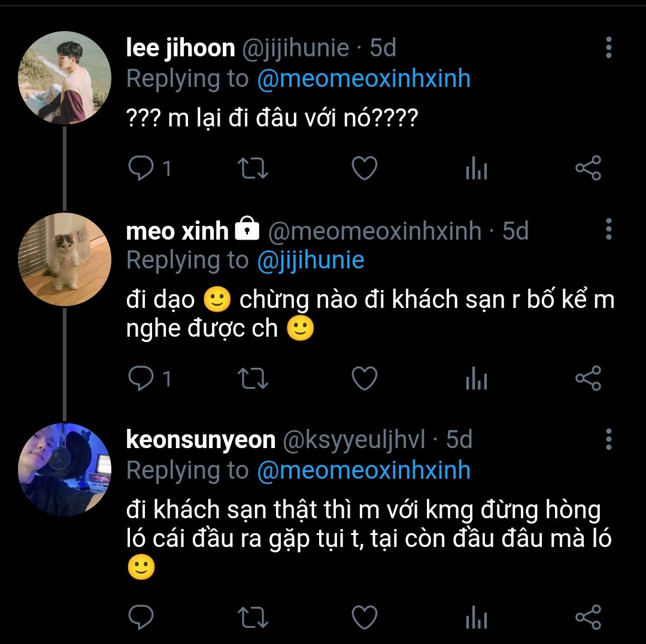View analytics for keonsunyeon's tweet
Screen dimensions: 646x644
pos(476,618)
